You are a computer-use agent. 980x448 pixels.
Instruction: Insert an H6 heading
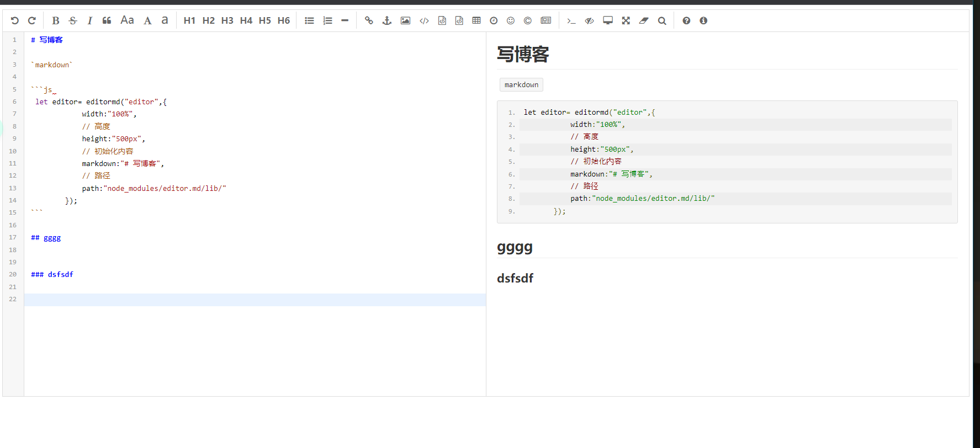click(x=284, y=20)
